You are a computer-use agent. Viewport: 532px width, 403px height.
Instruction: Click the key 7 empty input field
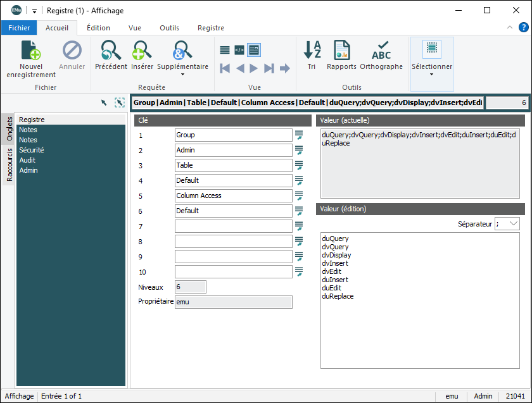pyautogui.click(x=233, y=226)
